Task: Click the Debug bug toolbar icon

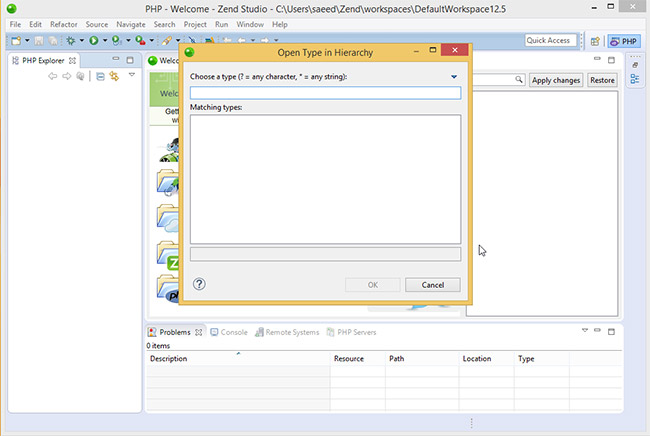Action: click(71, 41)
